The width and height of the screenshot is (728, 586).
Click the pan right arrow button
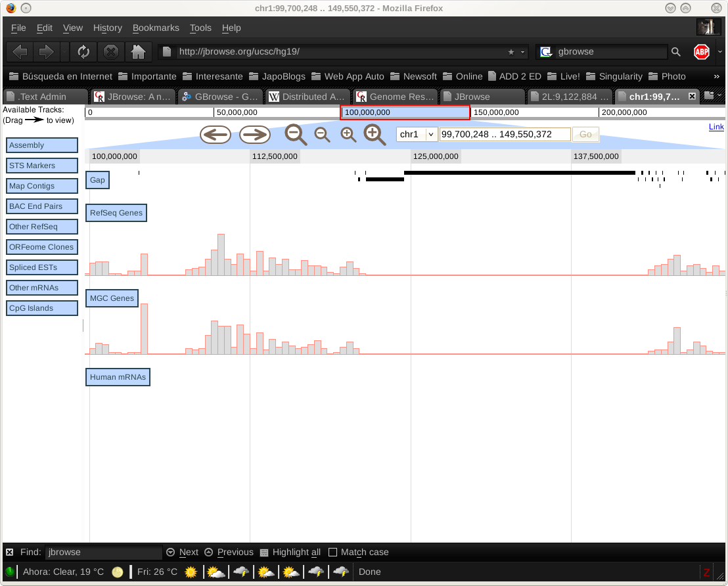point(255,135)
